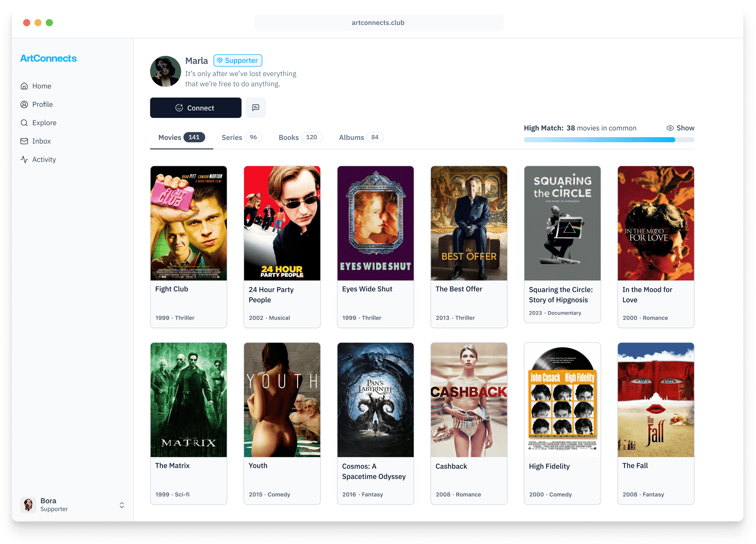This screenshot has width=756, height=544.
Task: Open the In the Mood for Love poster
Action: (656, 223)
